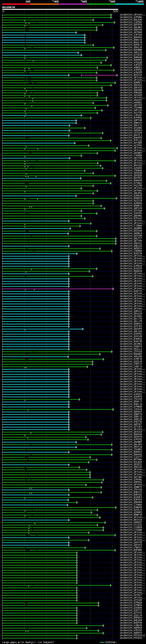Click the red ~20% identity legend segment
Screen dimensions: 146x644
tap(16, 4)
